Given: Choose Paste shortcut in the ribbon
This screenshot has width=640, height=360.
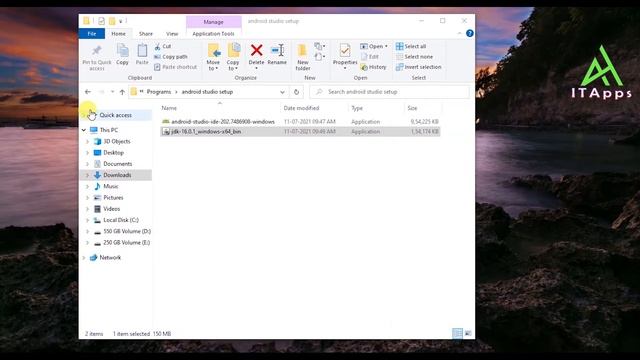Looking at the screenshot, I should pos(176,67).
